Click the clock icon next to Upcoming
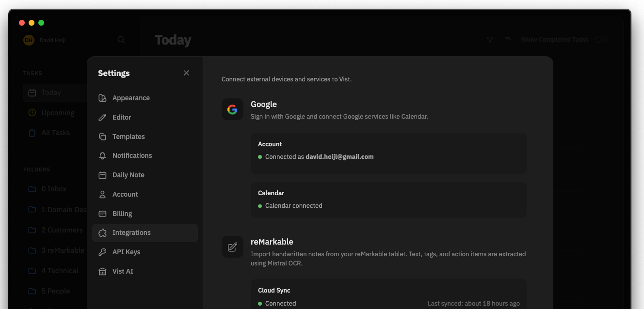 pos(31,112)
